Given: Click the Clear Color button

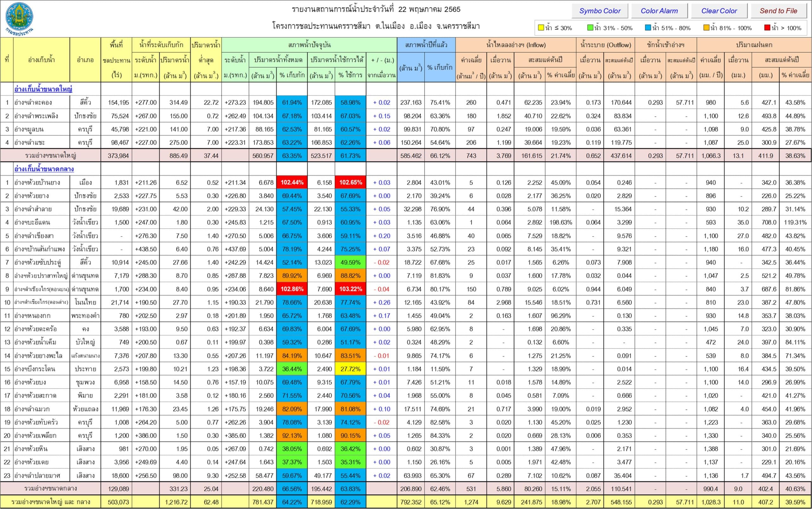Looking at the screenshot, I should 719,11.
